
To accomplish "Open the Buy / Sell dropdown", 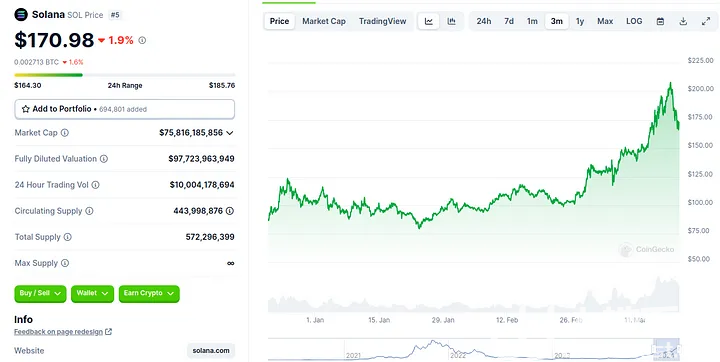I will tap(40, 294).
